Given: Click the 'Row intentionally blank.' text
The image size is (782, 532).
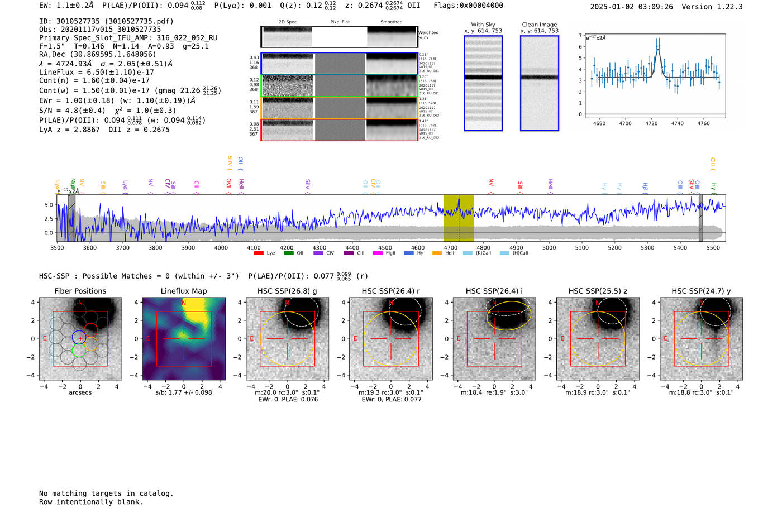Looking at the screenshot, I should pyautogui.click(x=91, y=502).
